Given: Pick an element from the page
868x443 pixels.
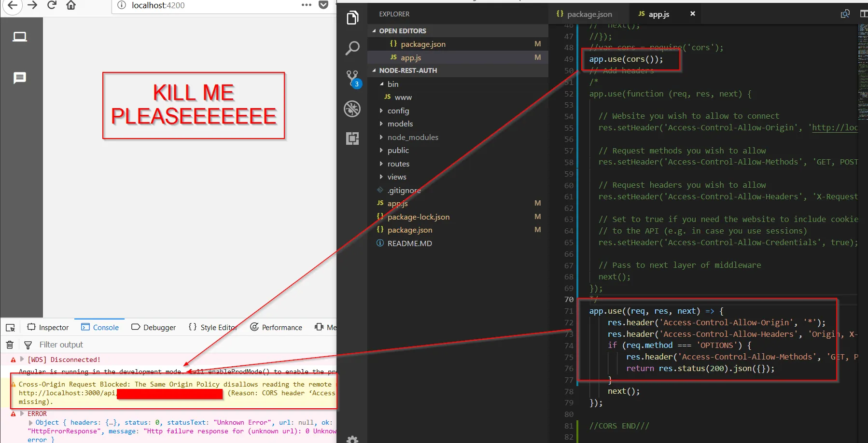Looking at the screenshot, I should (x=10, y=328).
